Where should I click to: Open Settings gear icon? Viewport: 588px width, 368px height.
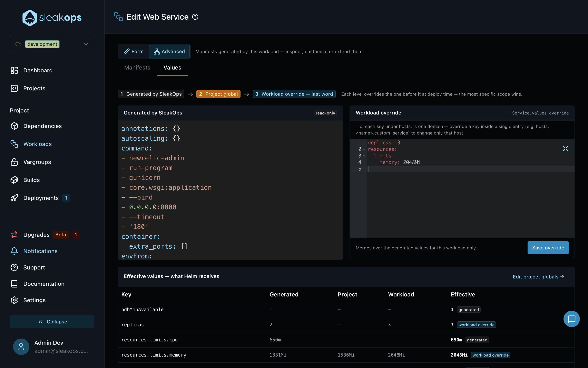pos(14,300)
